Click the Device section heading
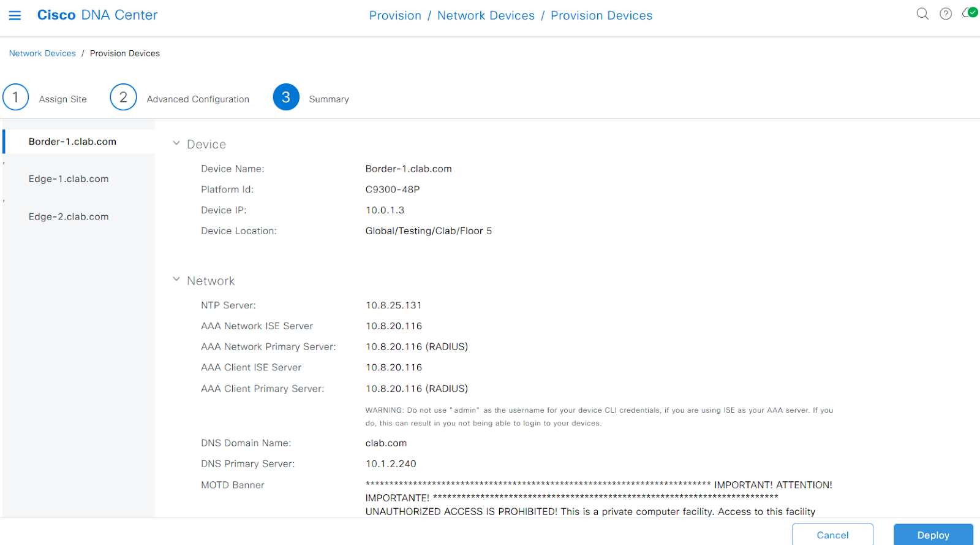This screenshot has height=545, width=980. click(206, 144)
